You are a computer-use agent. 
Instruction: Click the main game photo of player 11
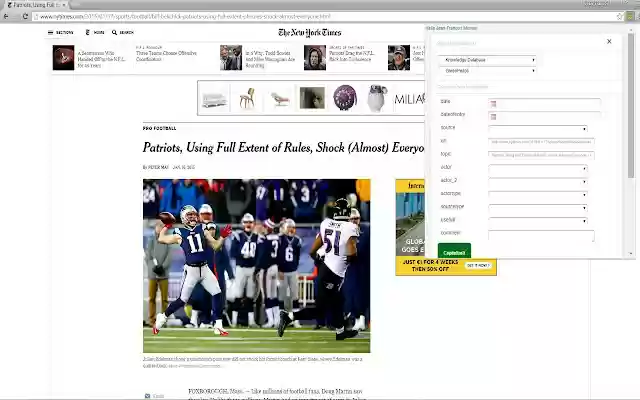256,266
